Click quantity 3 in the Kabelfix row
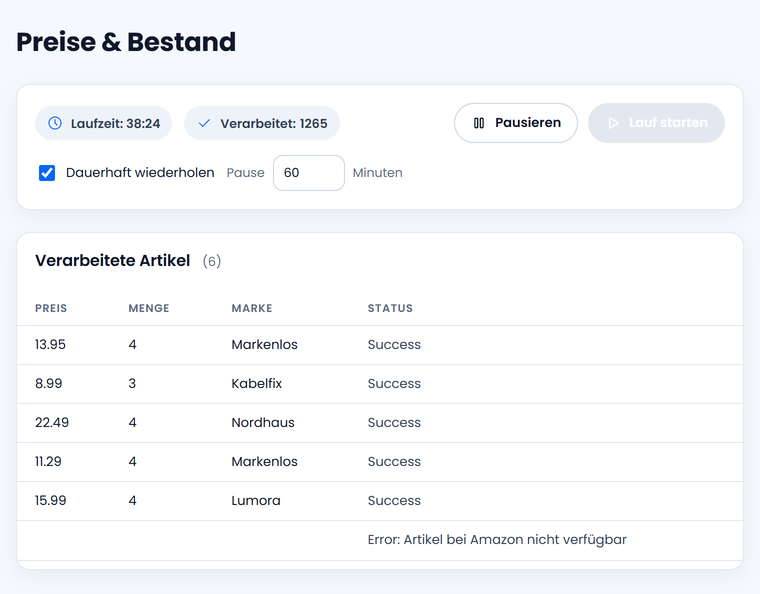This screenshot has width=760, height=594. [132, 384]
